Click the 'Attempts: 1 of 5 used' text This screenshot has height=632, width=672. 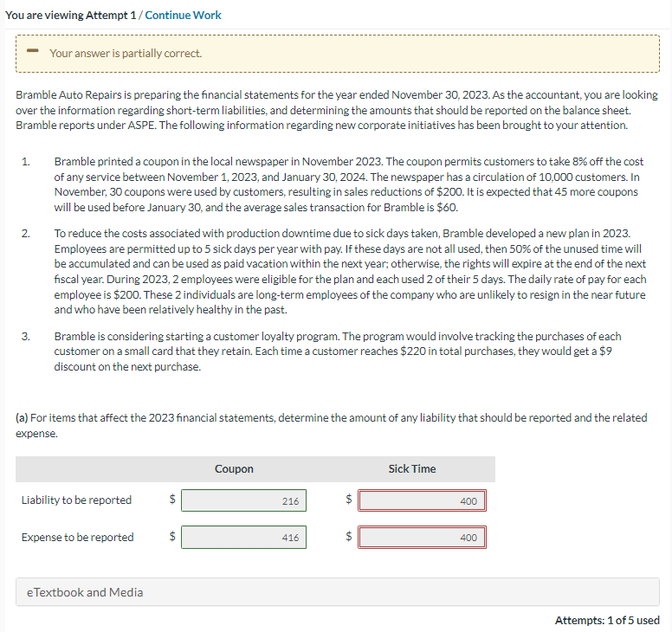pyautogui.click(x=607, y=620)
